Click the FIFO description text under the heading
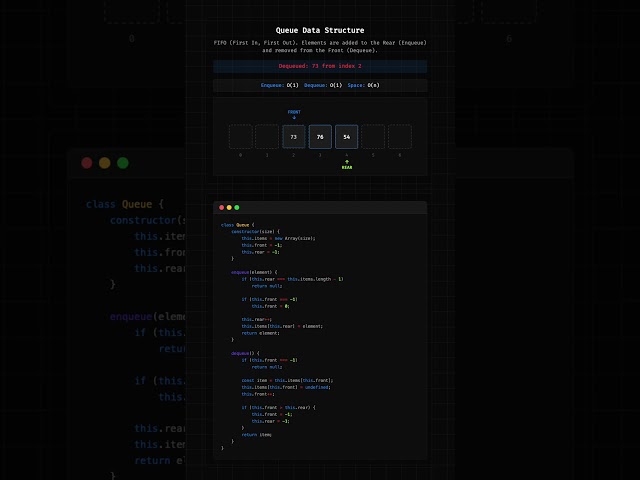The image size is (640, 480). pos(320,47)
